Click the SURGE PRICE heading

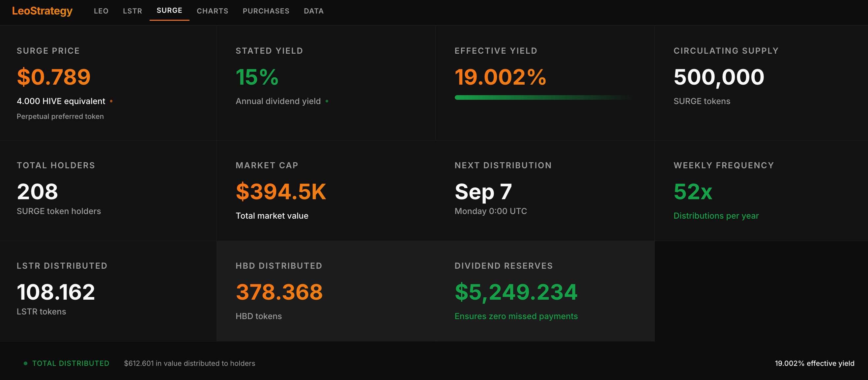pyautogui.click(x=48, y=51)
